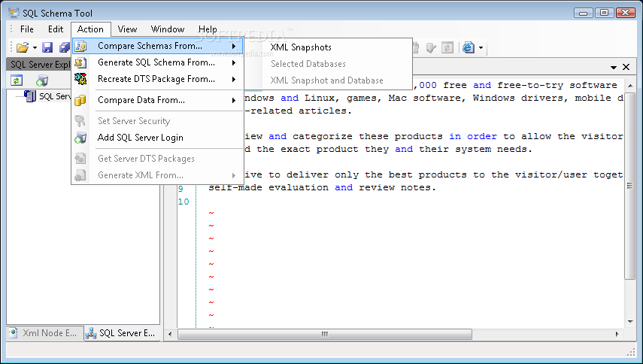Expand the Generate SQL Schema submenu arrow
643x364 pixels.
pyautogui.click(x=234, y=62)
